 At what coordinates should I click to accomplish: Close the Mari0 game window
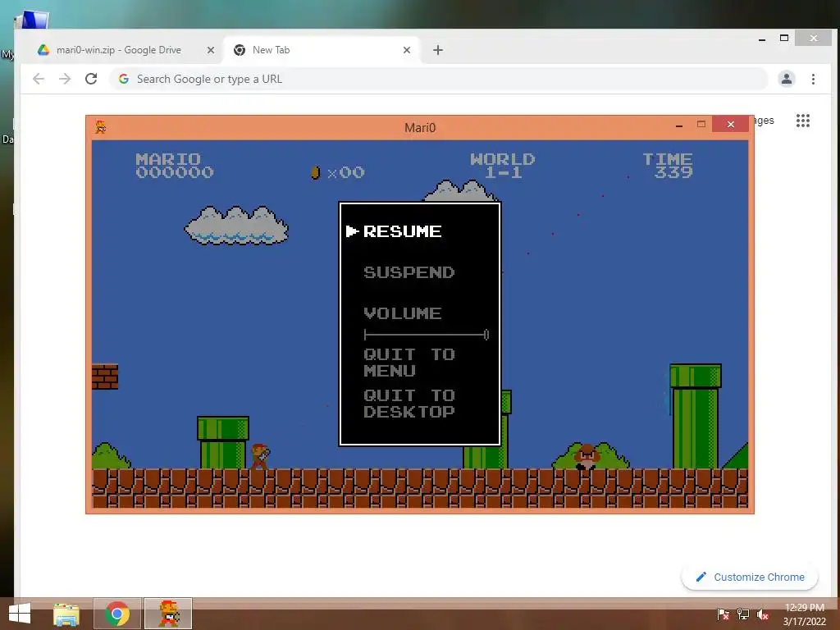(730, 125)
